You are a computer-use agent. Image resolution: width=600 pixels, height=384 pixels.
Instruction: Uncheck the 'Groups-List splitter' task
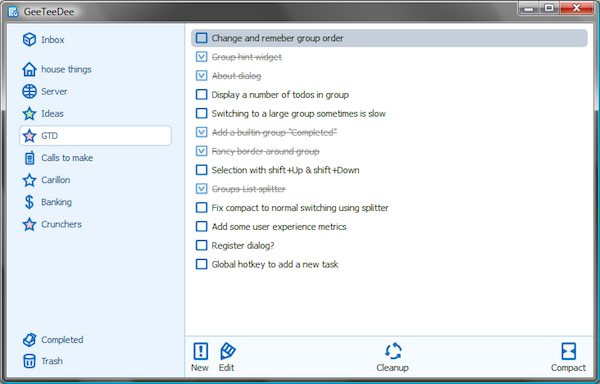pos(201,189)
